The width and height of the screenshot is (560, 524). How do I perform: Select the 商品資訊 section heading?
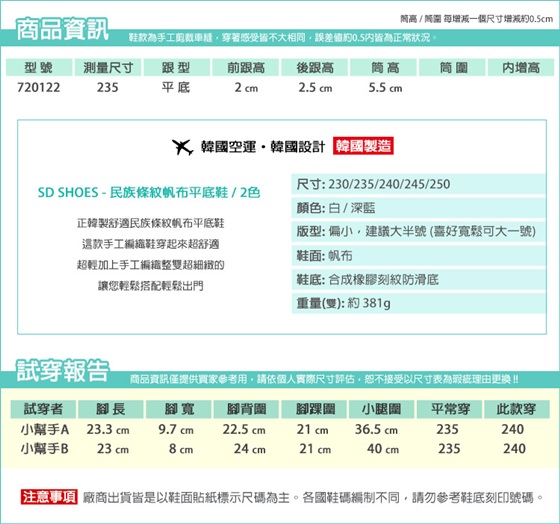(x=62, y=29)
